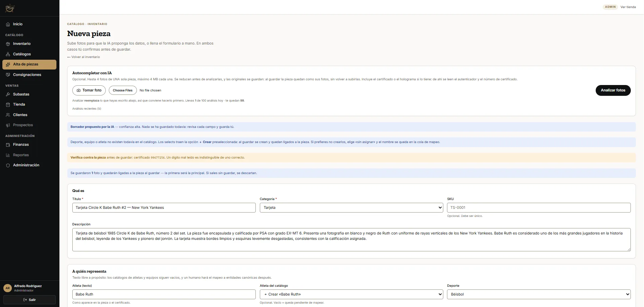Navigate to Subastas
644x307 pixels.
pos(29,94)
